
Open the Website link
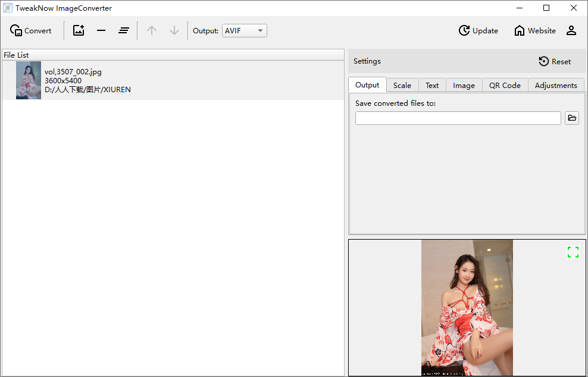click(534, 31)
